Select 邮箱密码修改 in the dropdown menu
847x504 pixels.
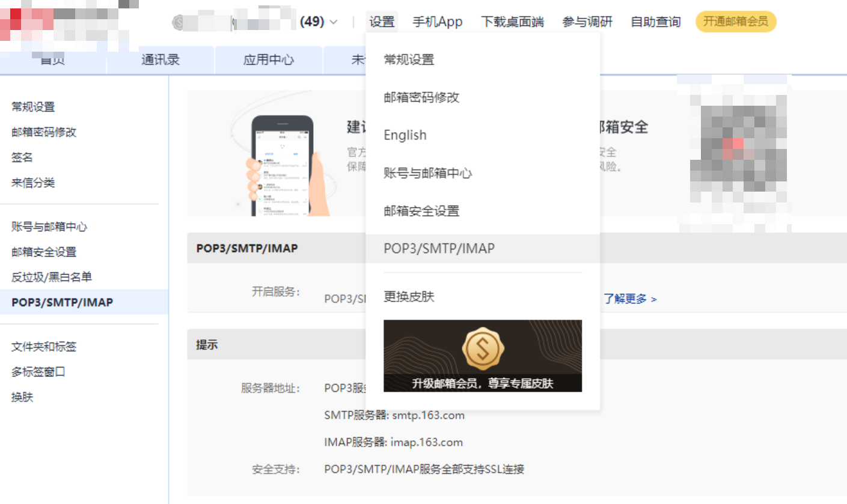click(483, 97)
